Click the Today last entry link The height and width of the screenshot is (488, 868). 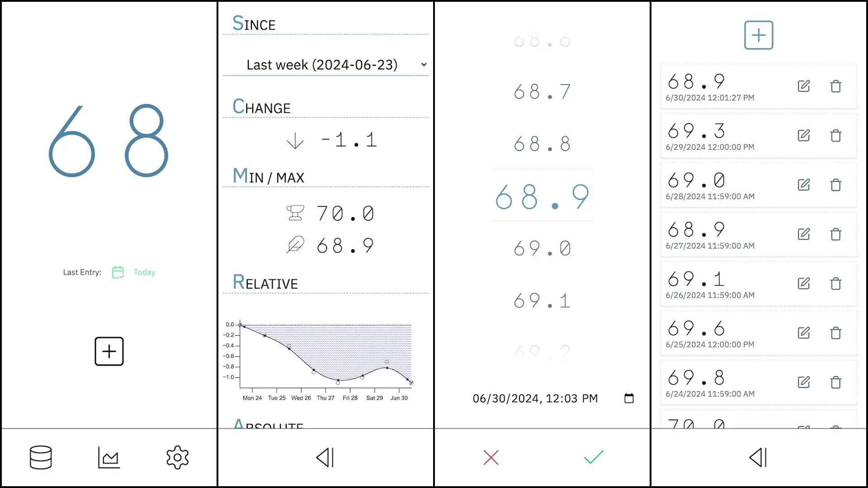coord(144,272)
